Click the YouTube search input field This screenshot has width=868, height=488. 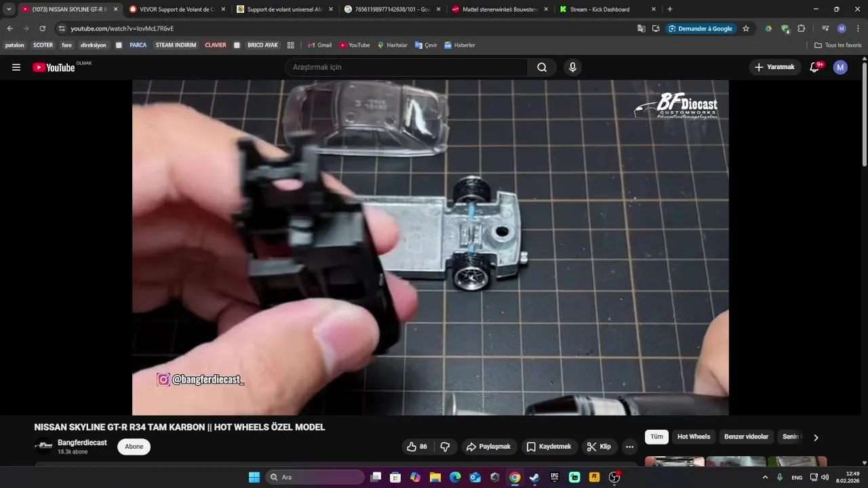pos(406,67)
